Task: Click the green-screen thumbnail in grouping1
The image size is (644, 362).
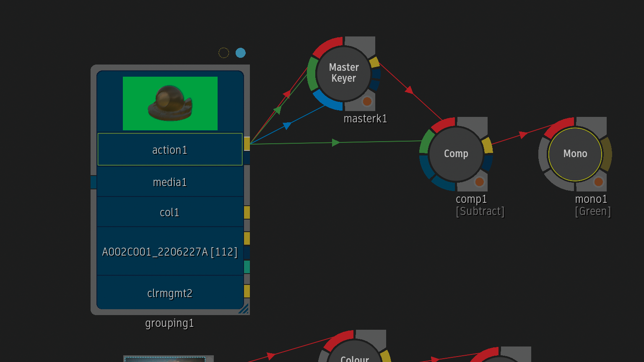Action: pos(170,103)
